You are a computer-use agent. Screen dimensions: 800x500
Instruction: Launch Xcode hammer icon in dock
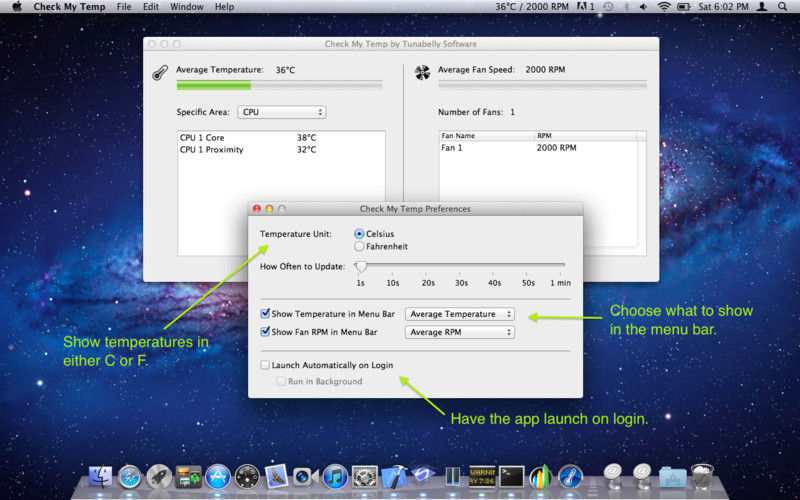[394, 477]
